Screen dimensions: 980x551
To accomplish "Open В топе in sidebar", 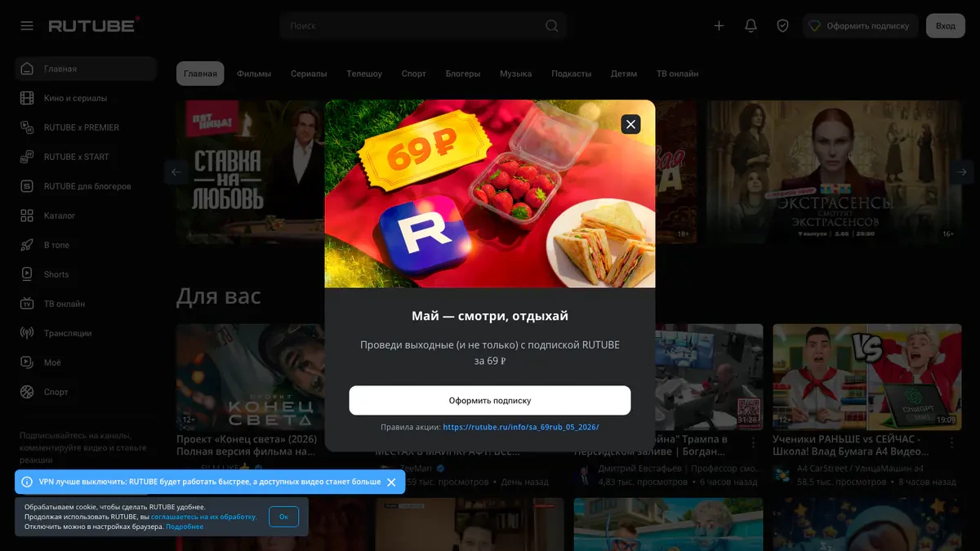I will (x=86, y=245).
